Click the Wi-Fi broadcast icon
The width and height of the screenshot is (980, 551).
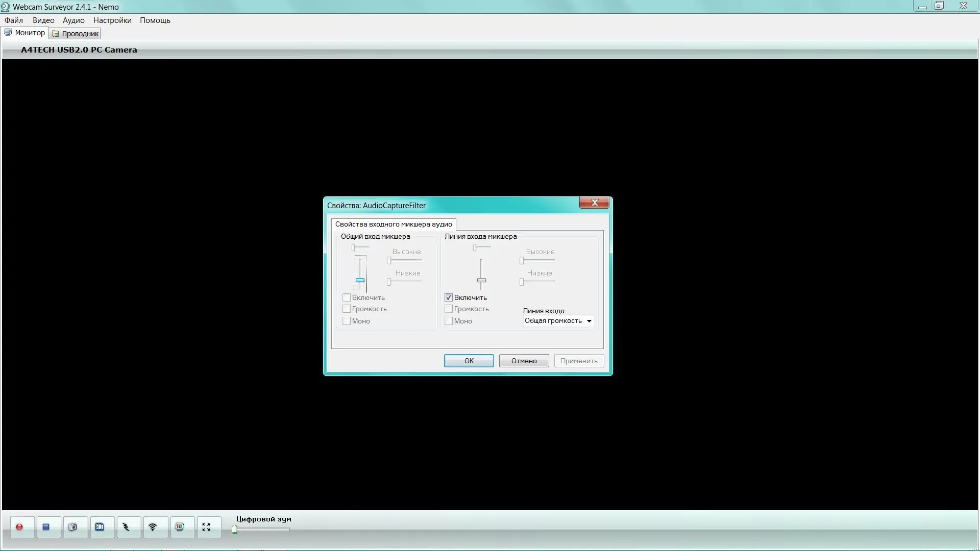153,527
